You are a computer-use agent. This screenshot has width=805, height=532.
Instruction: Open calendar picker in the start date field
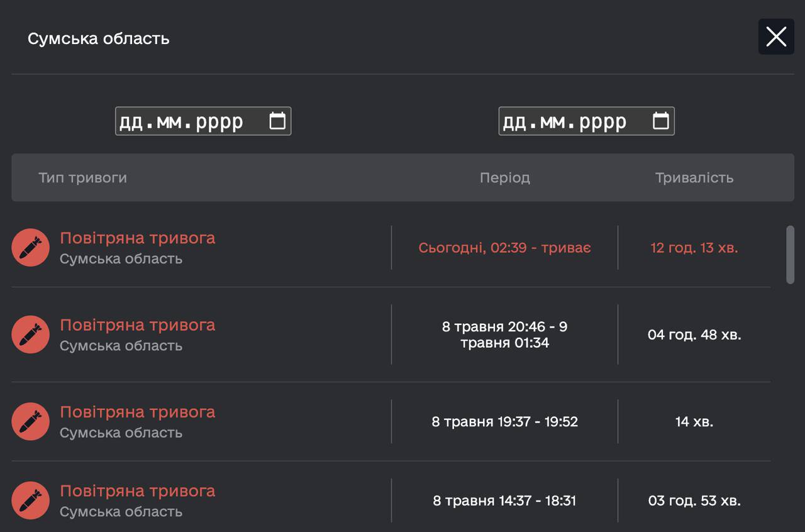(277, 121)
